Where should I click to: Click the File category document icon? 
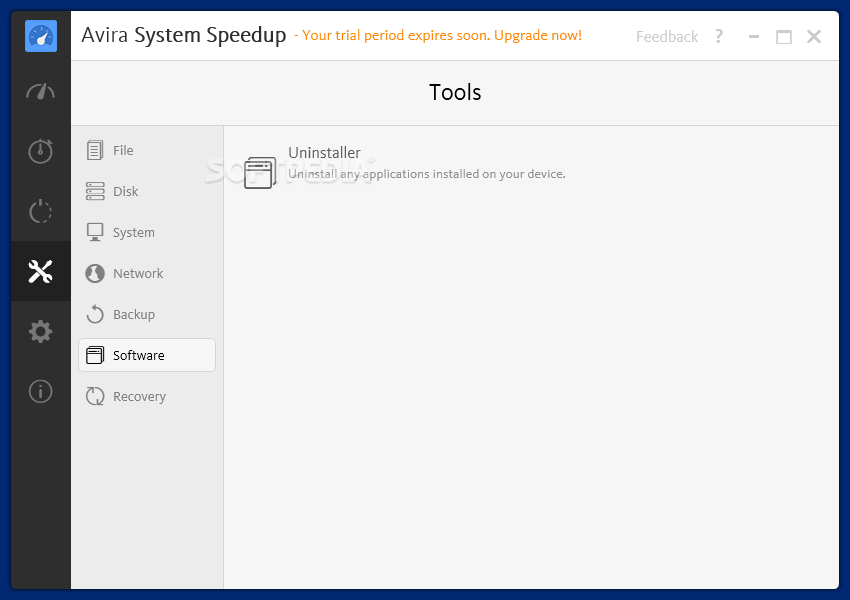coord(95,150)
